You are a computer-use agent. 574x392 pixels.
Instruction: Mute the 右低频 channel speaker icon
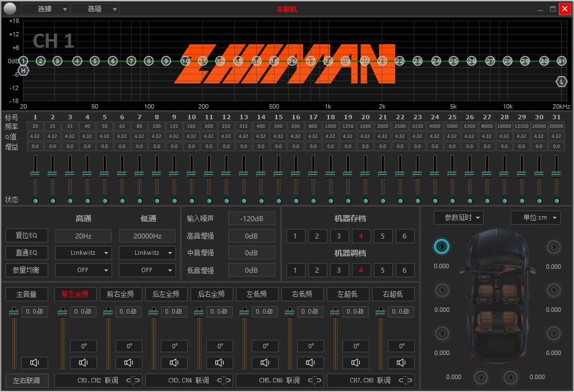coord(311,362)
